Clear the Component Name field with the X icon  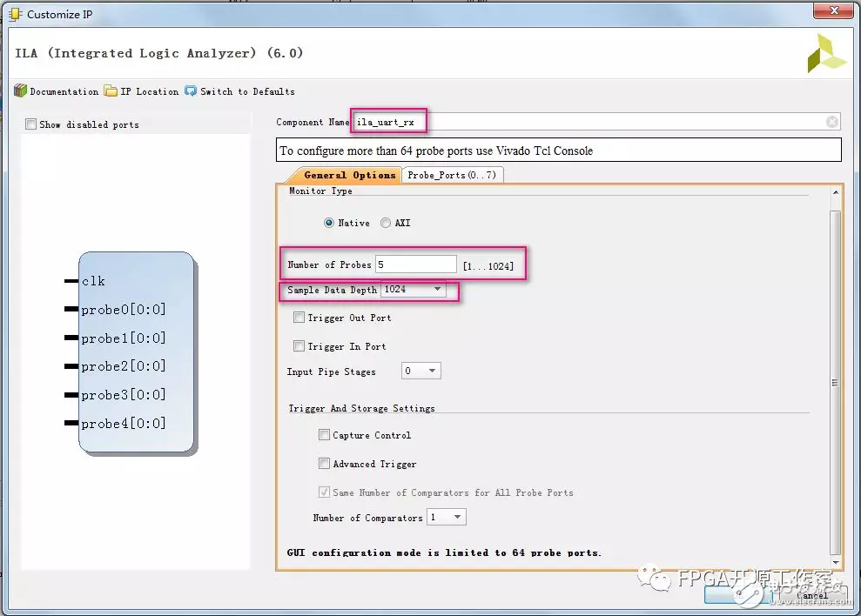click(832, 122)
